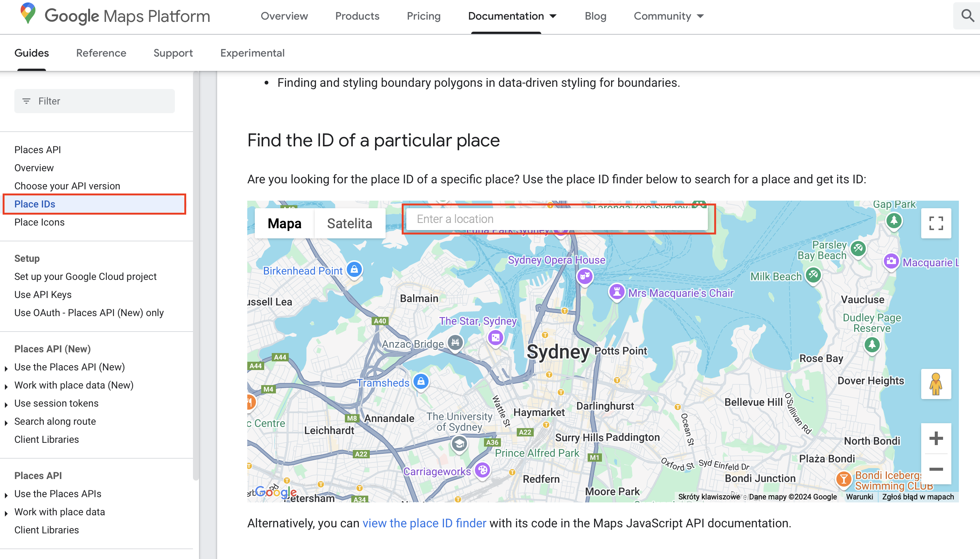Viewport: 980px width, 559px height.
Task: Click the Enter a location field
Action: pyautogui.click(x=557, y=219)
